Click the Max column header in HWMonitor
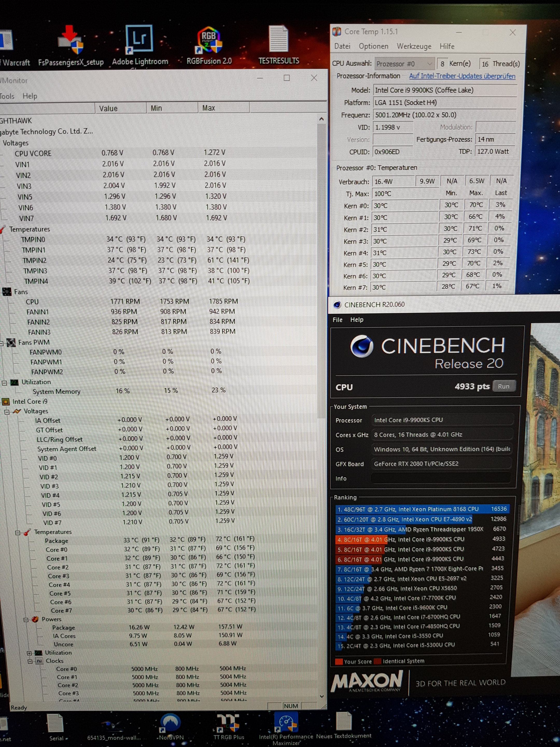 point(223,108)
